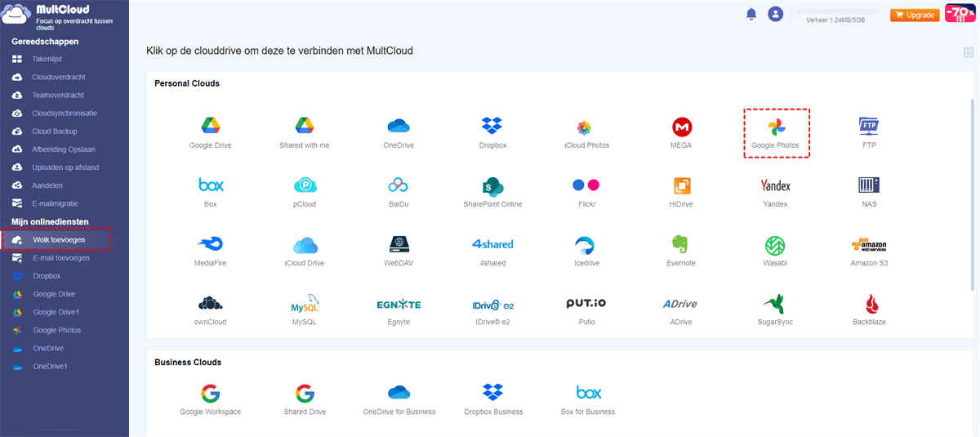
Task: Choose the HiDrive cloud
Action: pos(682,191)
